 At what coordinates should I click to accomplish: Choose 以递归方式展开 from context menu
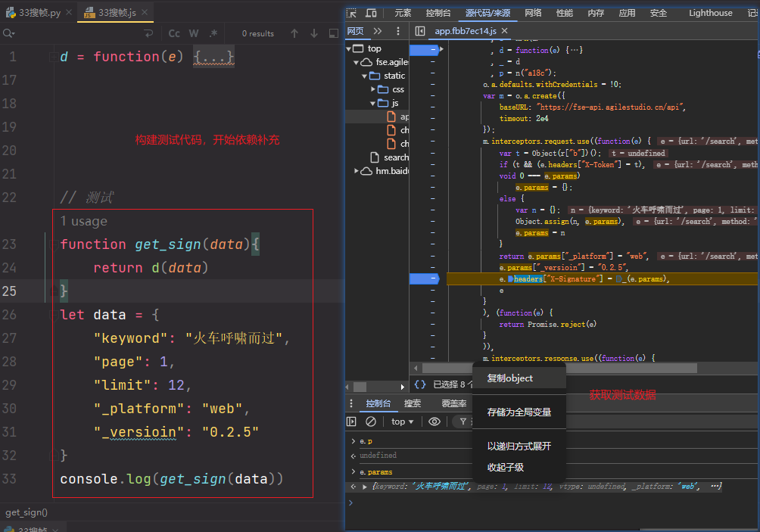(519, 446)
